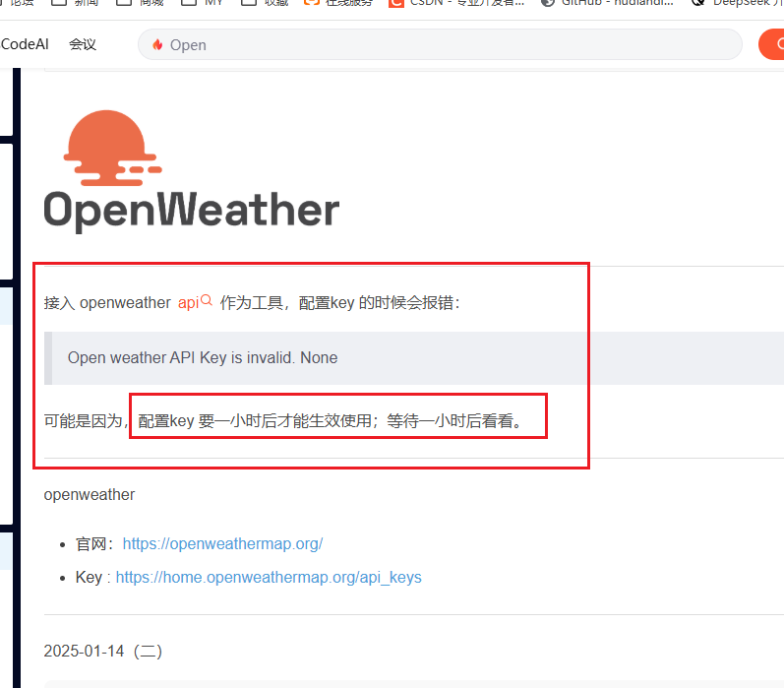Click the magnifier icon next to api

207,300
